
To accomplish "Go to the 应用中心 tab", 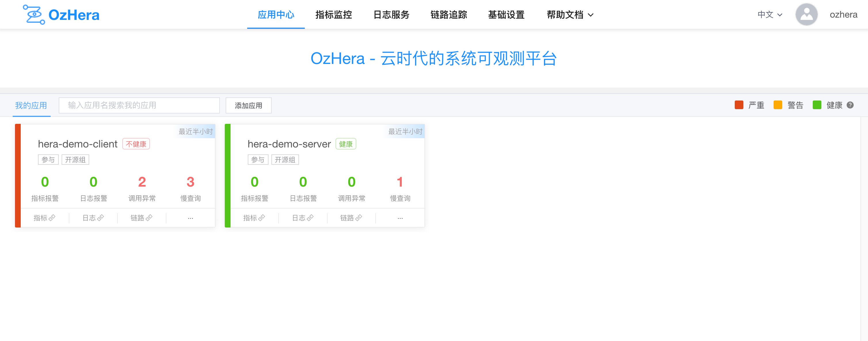I will point(276,15).
